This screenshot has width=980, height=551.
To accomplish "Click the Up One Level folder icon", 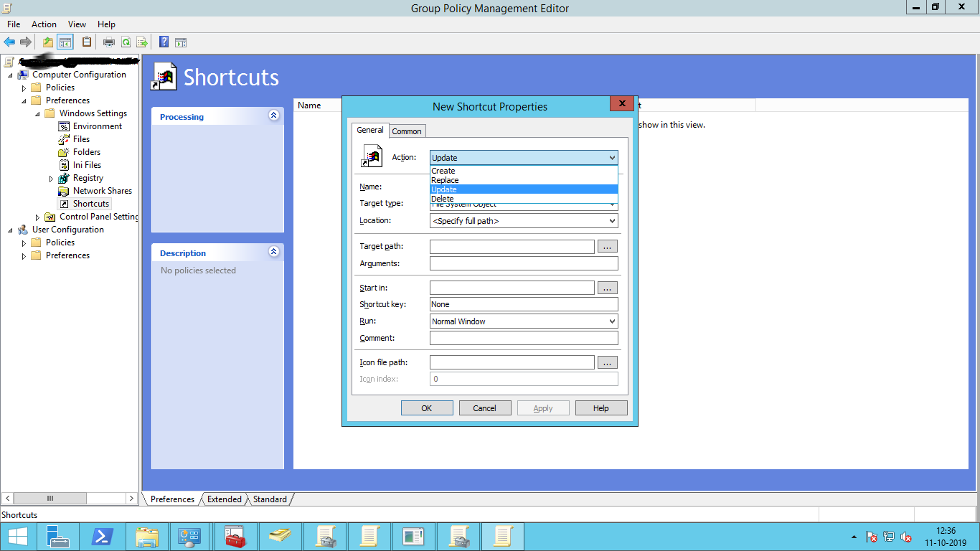I will [47, 42].
